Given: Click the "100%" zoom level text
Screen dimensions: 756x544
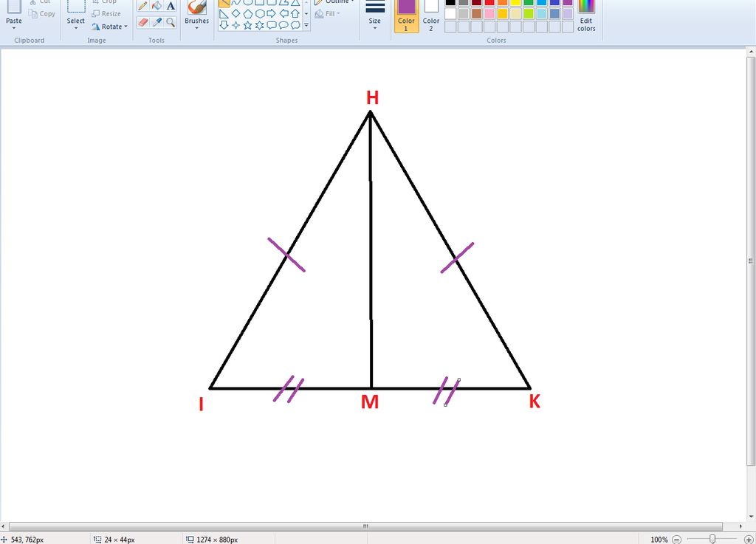Looking at the screenshot, I should [659, 540].
